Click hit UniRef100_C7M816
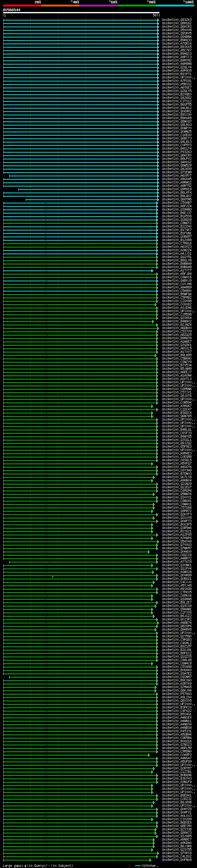This screenshot has height=868, width=197. click(177, 243)
